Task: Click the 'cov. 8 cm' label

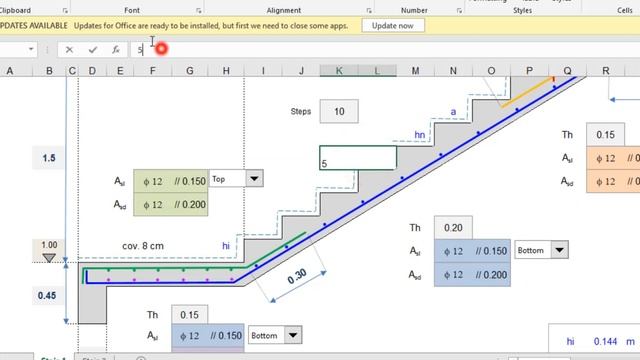Action: (143, 246)
